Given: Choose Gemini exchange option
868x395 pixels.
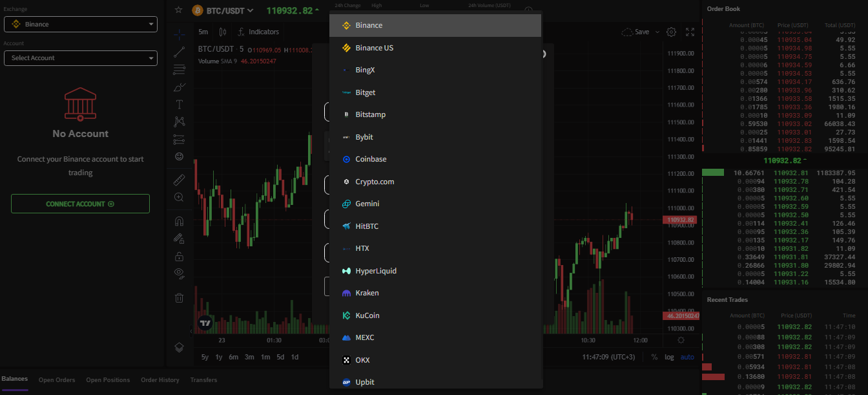Looking at the screenshot, I should (435, 204).
